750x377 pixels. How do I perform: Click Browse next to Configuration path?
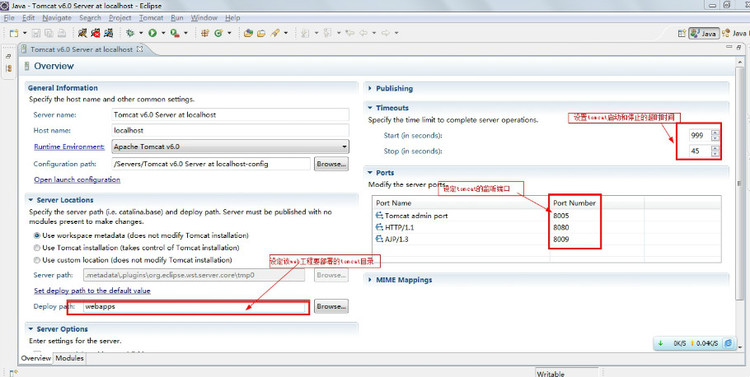tap(331, 164)
